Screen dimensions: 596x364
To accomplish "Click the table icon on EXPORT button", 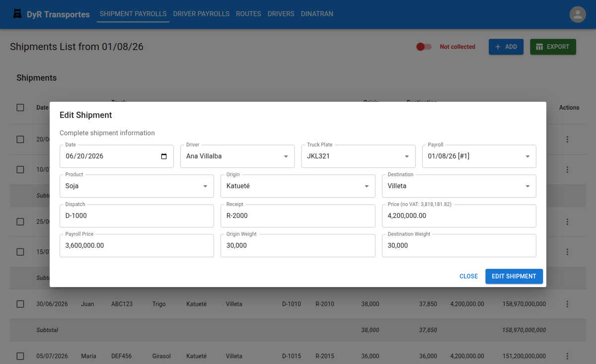I will click(540, 47).
